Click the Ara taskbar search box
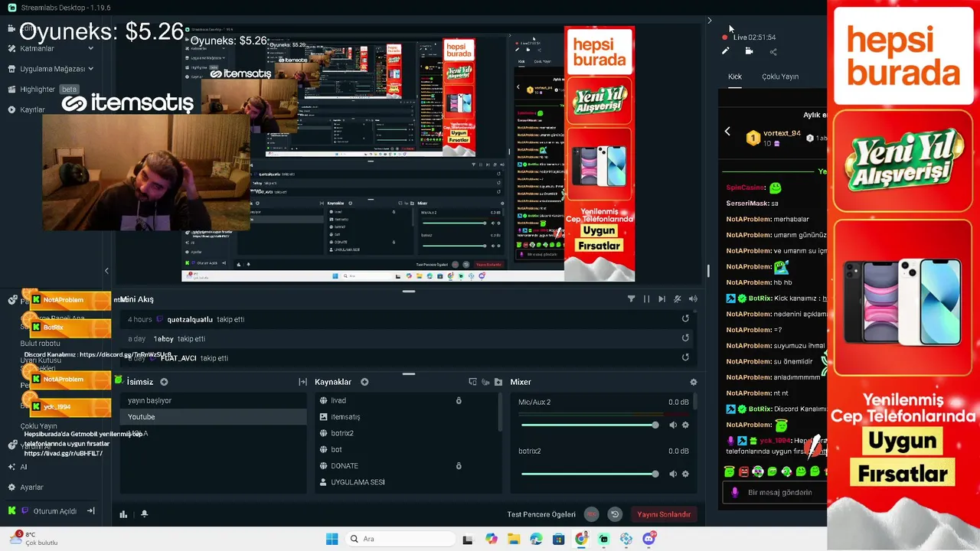Screen dimensions: 980x551 399,539
